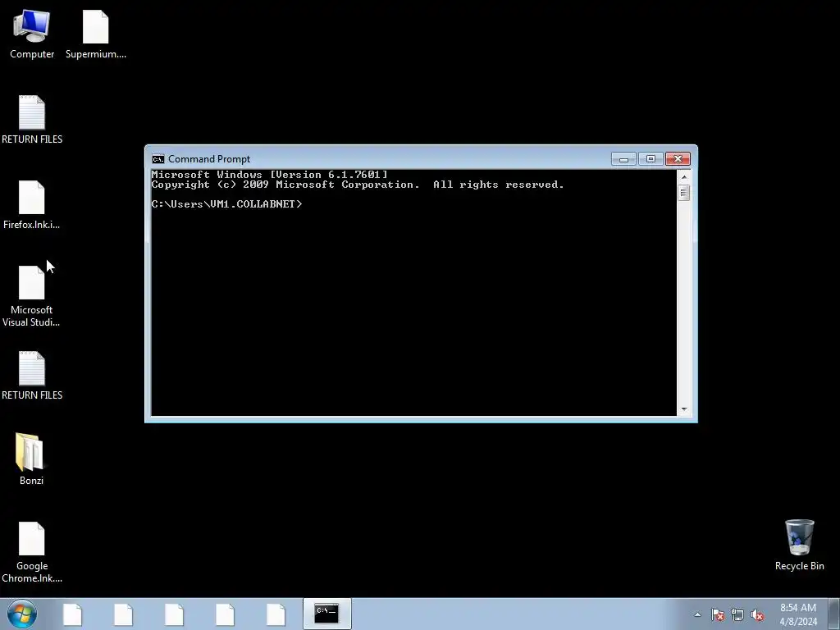Select the Google Chrome.lnk file icon
The width and height of the screenshot is (840, 630).
pos(32,552)
